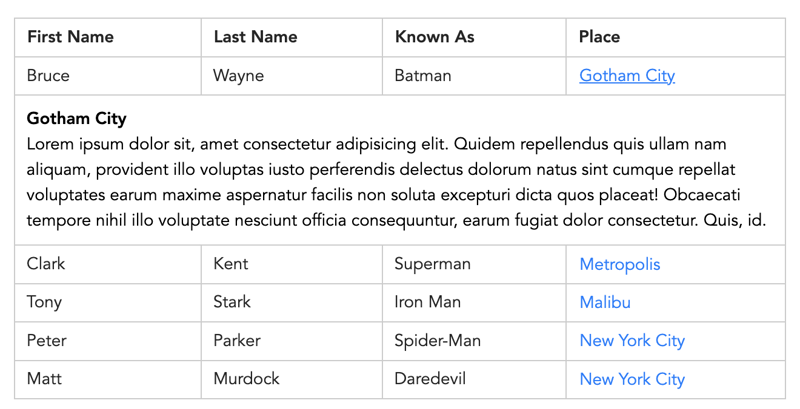Select the Murdock last name cell
This screenshot has height=409, width=800.
click(x=292, y=379)
